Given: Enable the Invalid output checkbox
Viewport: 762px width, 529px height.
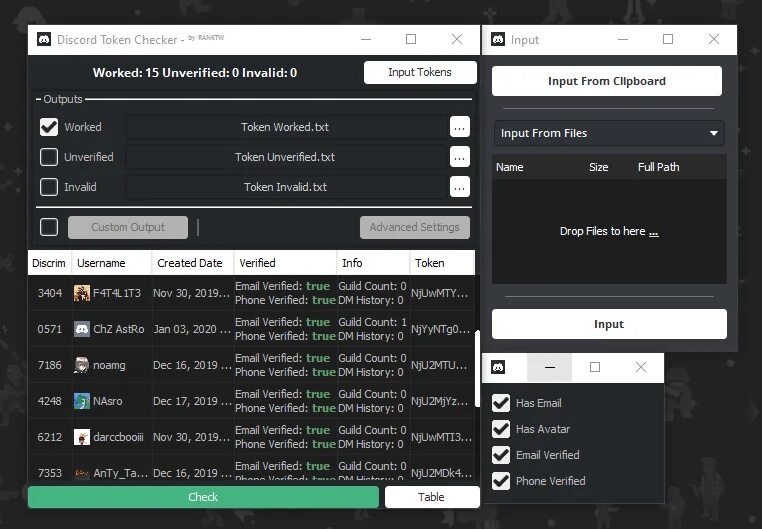Looking at the screenshot, I should click(x=49, y=187).
